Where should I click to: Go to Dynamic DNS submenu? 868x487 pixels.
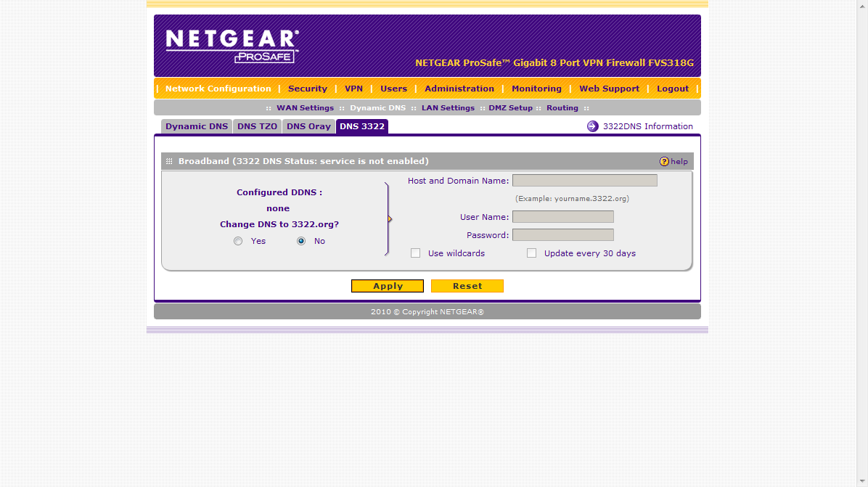click(377, 108)
